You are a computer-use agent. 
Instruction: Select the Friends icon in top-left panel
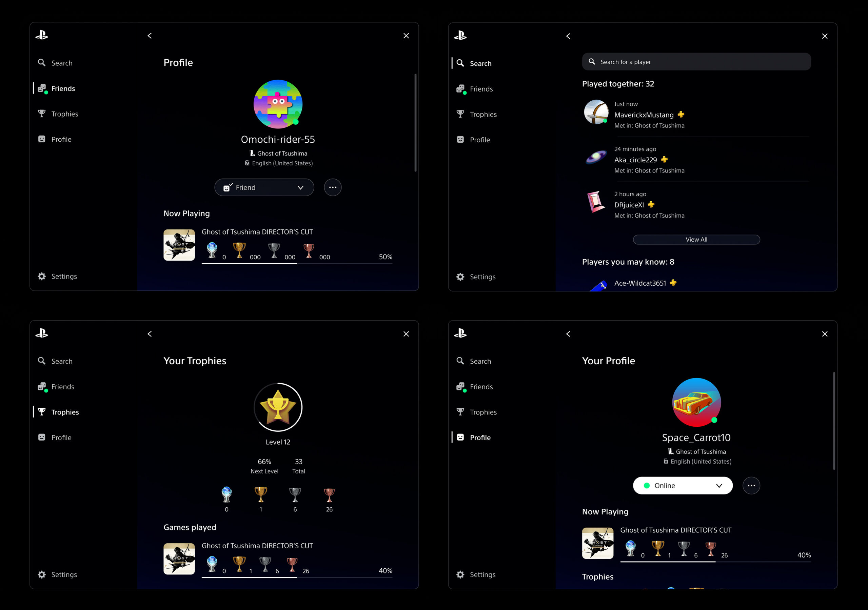click(43, 88)
